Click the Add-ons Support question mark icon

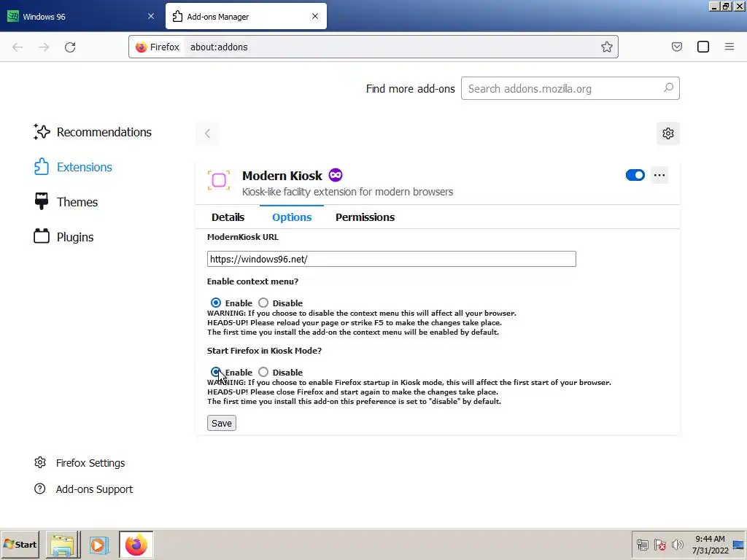click(x=40, y=489)
